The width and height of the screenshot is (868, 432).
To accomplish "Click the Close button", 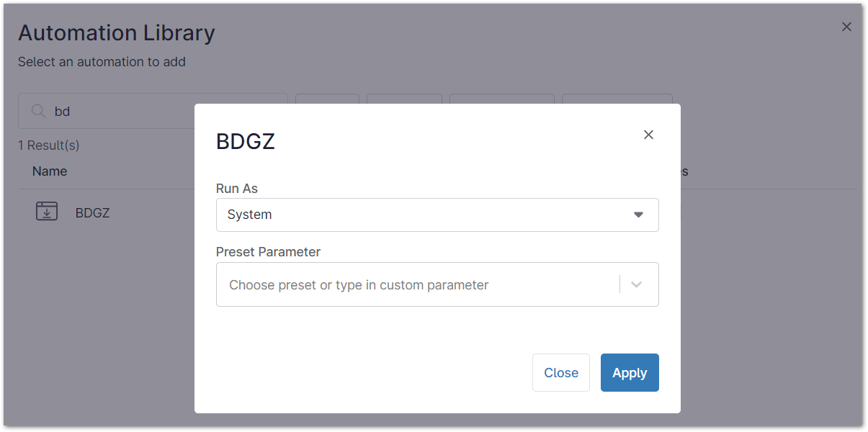I will [x=561, y=372].
